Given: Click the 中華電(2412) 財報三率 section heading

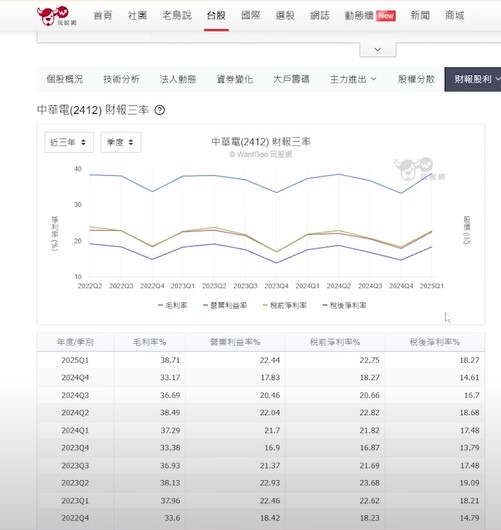Looking at the screenshot, I should tap(93, 110).
